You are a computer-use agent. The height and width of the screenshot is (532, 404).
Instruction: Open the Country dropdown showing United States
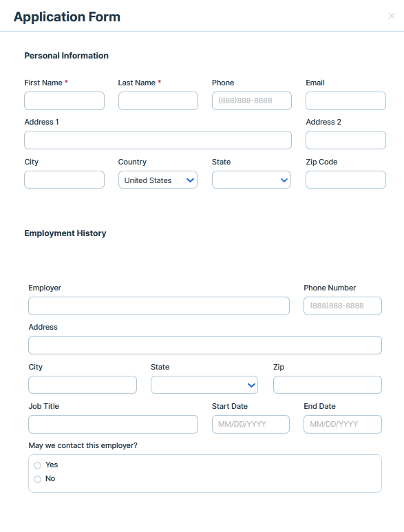(x=158, y=180)
